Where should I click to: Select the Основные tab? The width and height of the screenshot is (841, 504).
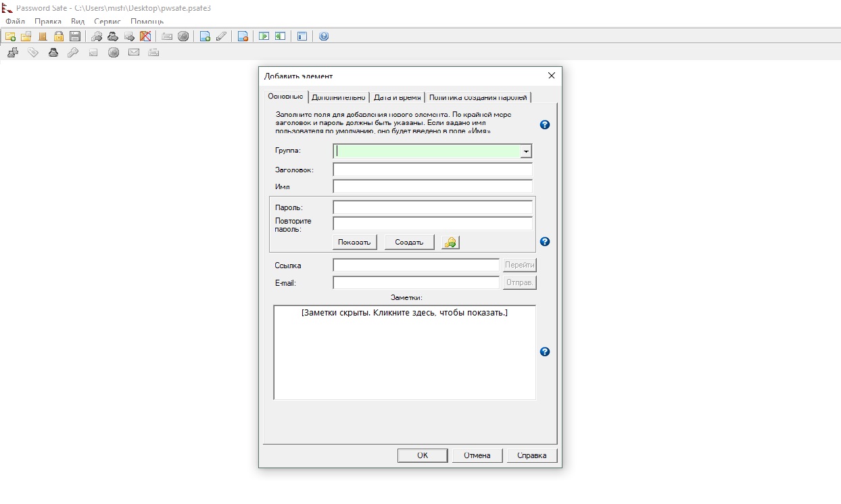tap(285, 97)
